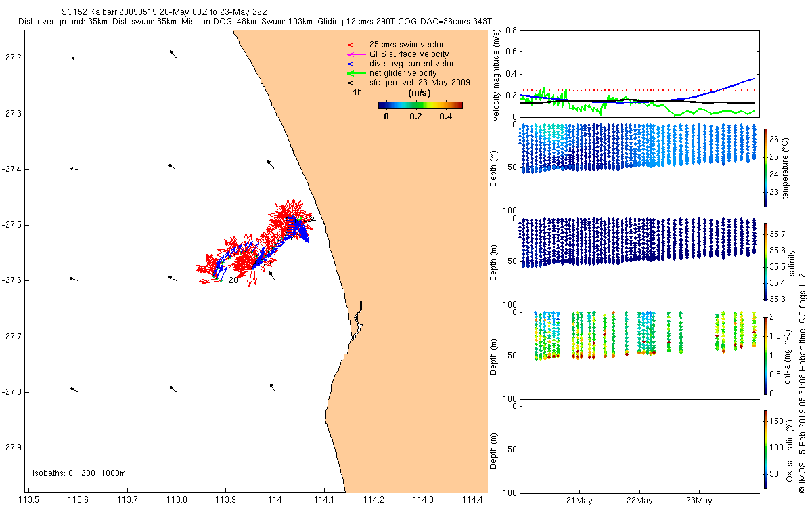
Task: Click the chl-a colorbar
Action: [765, 355]
